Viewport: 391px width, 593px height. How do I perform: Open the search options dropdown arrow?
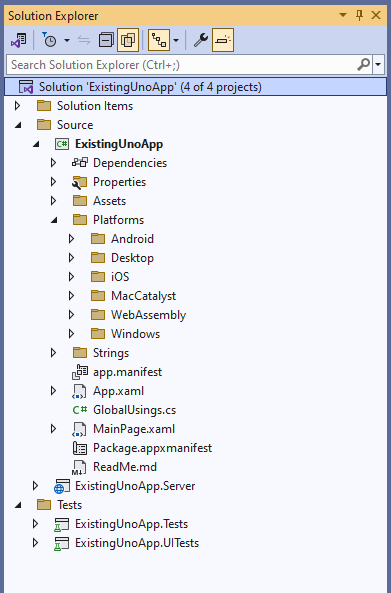[378, 65]
